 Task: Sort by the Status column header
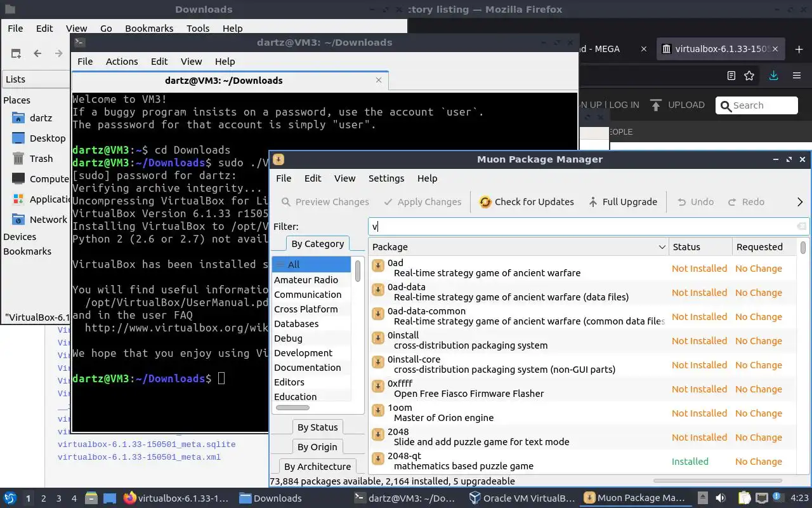700,247
